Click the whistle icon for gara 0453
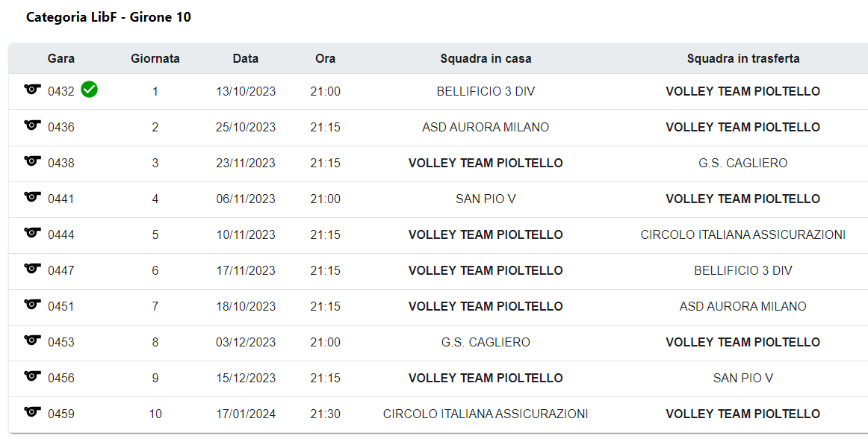 click(x=33, y=340)
